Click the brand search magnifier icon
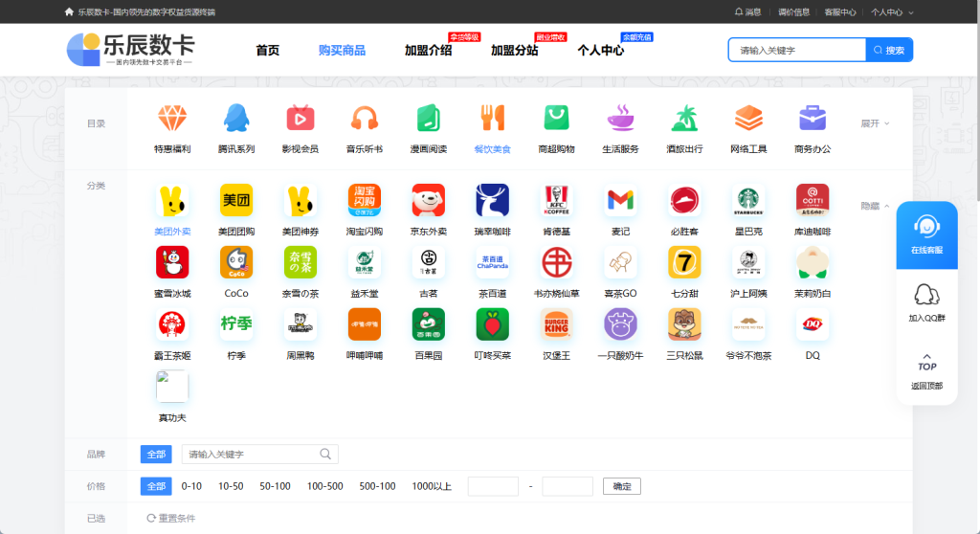 coord(325,454)
